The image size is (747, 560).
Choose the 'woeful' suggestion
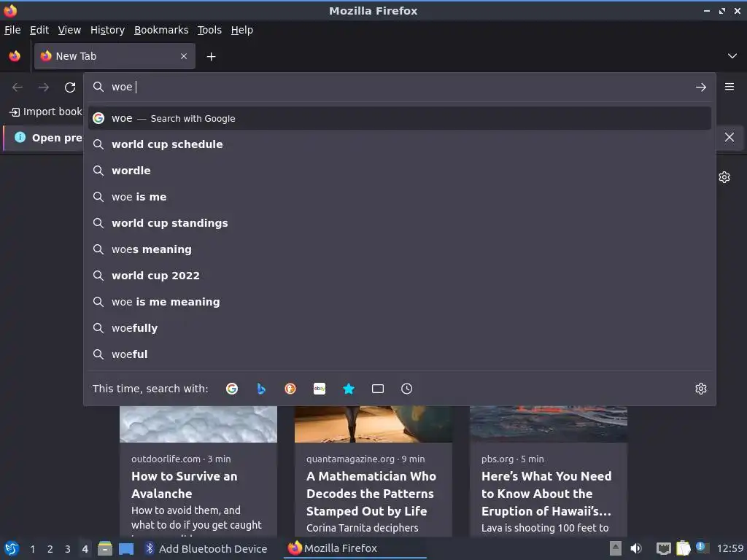point(399,354)
